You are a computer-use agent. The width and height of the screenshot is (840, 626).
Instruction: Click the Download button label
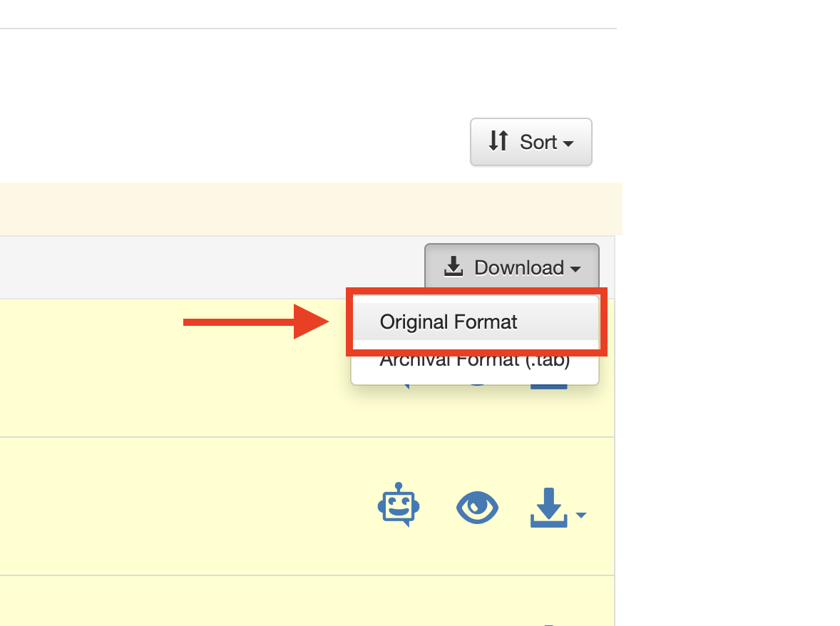coord(518,267)
